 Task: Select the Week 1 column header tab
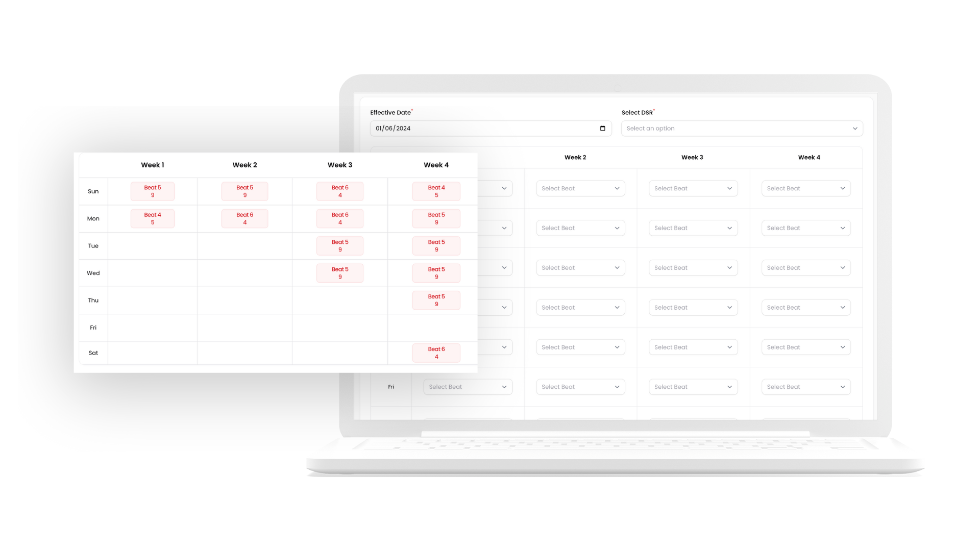[152, 164]
